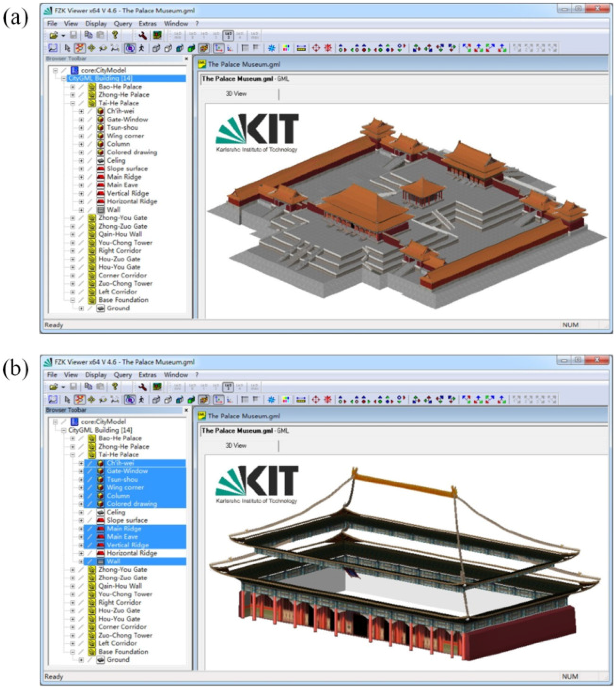The image size is (616, 689).
Task: Select the Qain-Hou Wall row in window (a)
Action: [120, 234]
